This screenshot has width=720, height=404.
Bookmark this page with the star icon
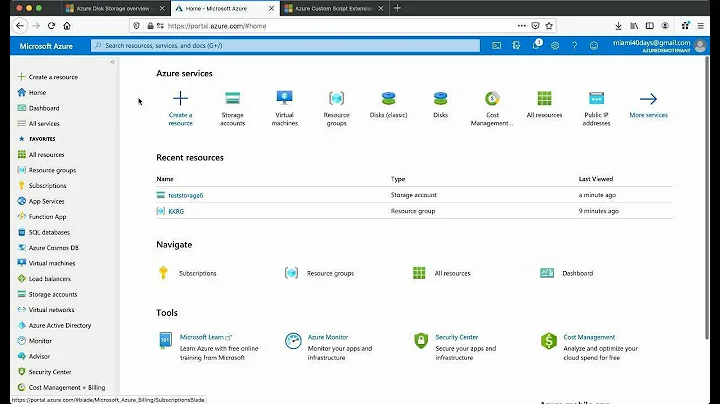(x=549, y=26)
